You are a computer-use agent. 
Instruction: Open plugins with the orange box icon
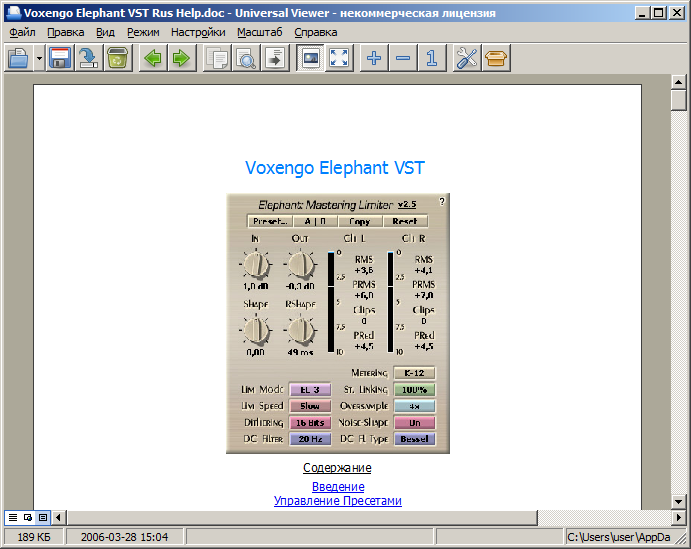pyautogui.click(x=496, y=58)
